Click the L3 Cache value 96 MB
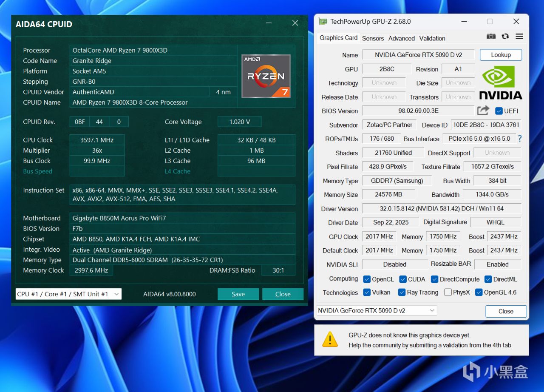The image size is (544, 392). tap(256, 161)
